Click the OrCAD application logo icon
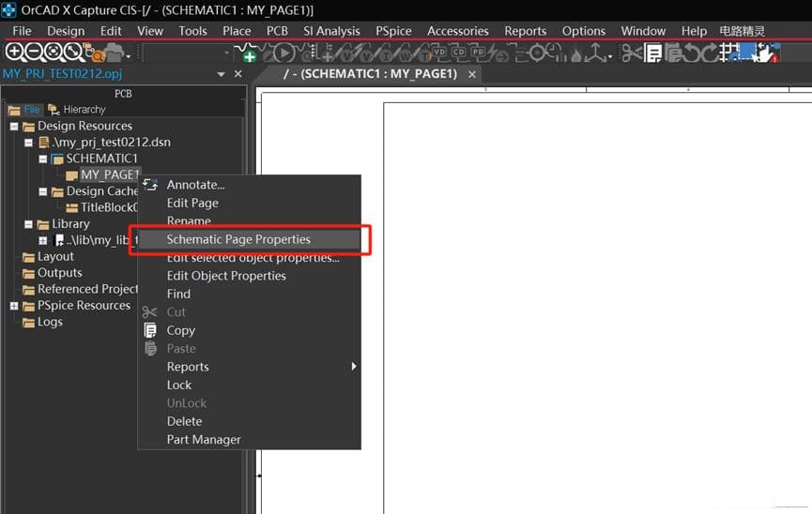This screenshot has width=812, height=514. point(9,9)
